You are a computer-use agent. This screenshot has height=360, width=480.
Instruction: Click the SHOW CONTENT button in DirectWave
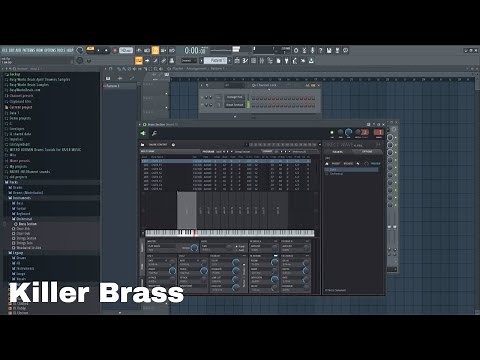tap(157, 145)
